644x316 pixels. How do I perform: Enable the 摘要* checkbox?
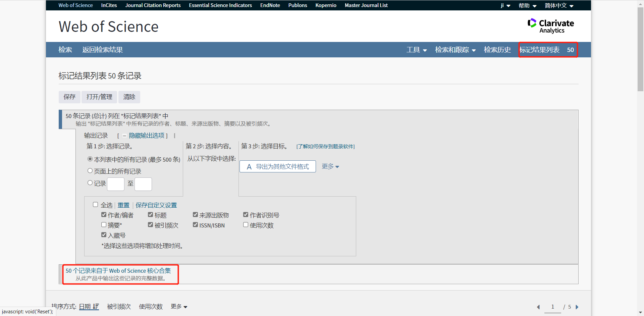(x=104, y=224)
